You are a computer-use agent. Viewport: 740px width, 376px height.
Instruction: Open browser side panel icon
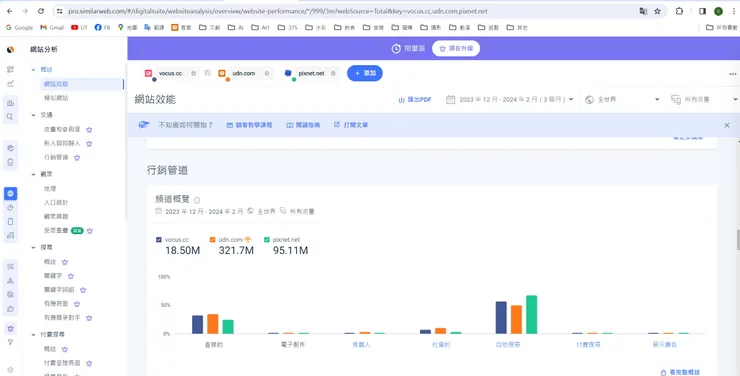[702, 11]
